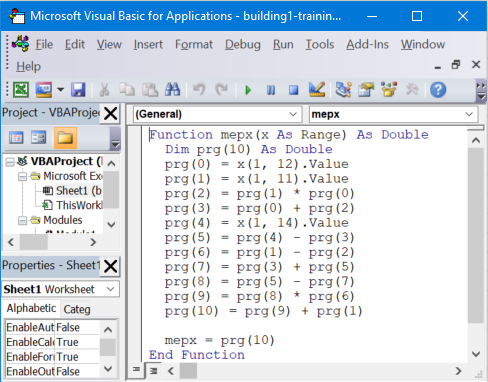Click the Redo arrow icon
Viewport: 488px width, 382px height.
221,90
